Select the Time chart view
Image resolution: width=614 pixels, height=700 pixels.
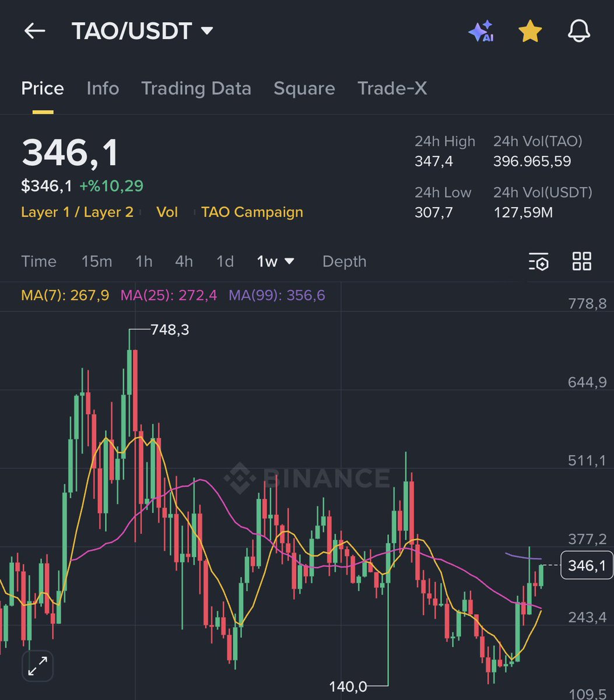(38, 261)
